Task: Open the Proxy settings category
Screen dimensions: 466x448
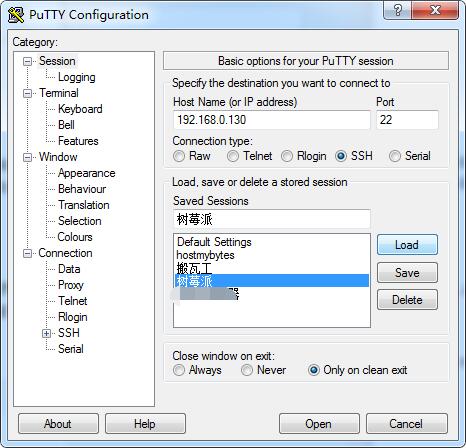Action: (x=71, y=285)
